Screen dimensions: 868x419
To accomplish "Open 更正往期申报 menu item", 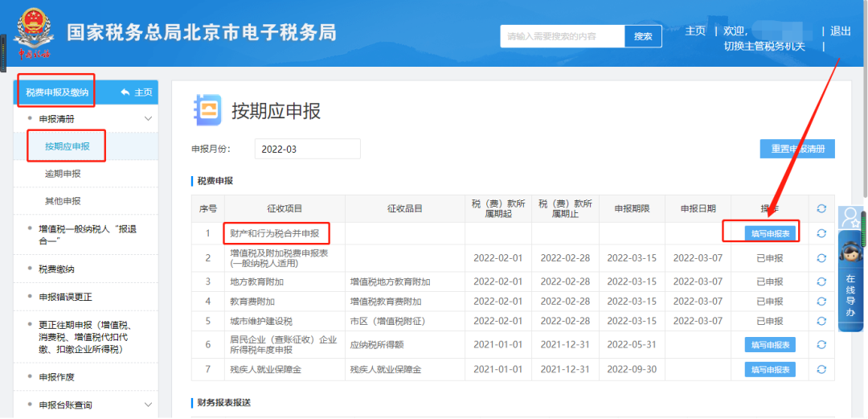I will (86, 337).
